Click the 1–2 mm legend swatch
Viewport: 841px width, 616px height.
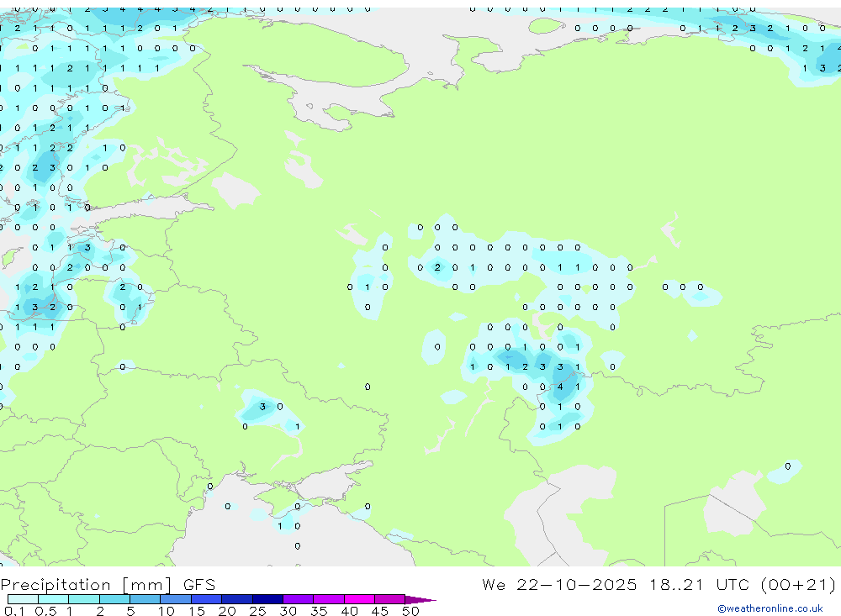84,599
